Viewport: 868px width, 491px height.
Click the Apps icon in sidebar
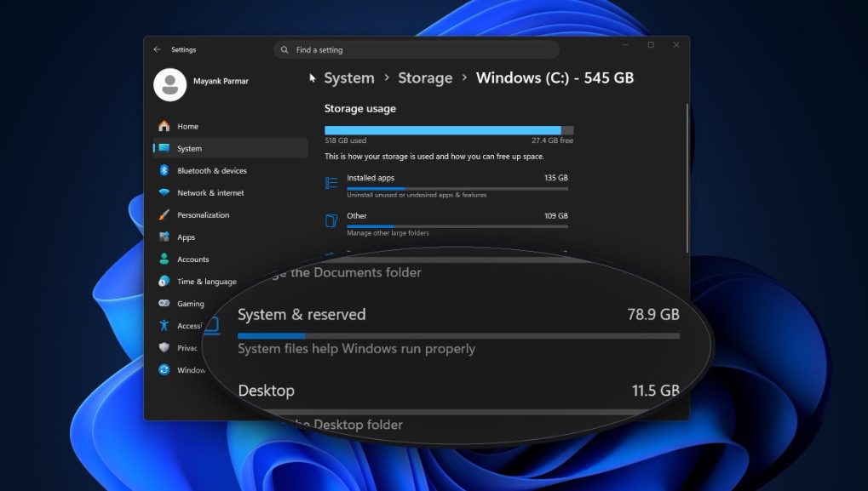click(164, 237)
